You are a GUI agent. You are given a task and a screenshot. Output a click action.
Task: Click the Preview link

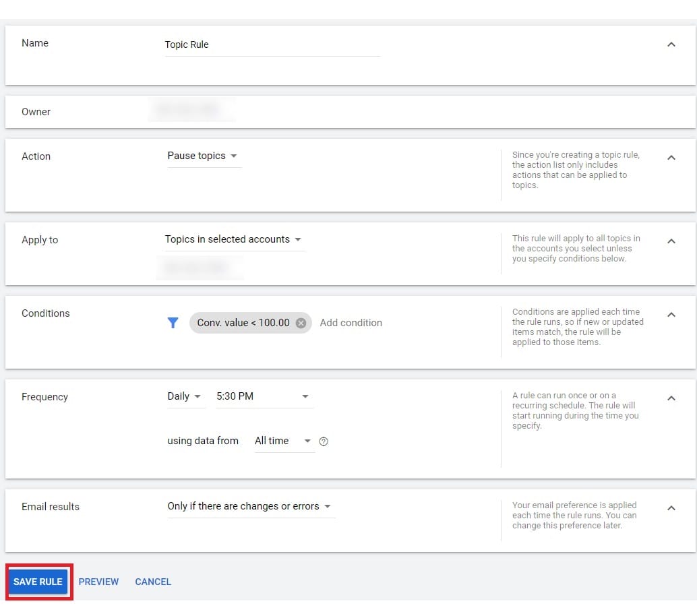click(98, 582)
